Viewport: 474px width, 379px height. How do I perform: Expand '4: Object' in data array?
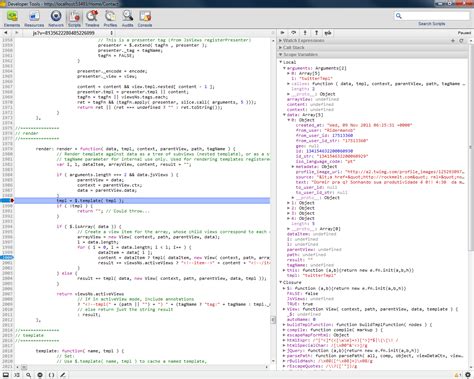coord(289,218)
